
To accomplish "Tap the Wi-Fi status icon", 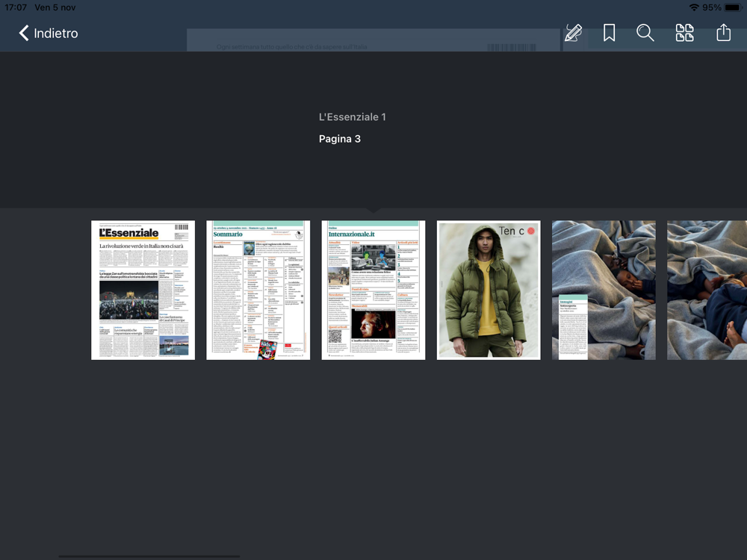I will click(694, 7).
